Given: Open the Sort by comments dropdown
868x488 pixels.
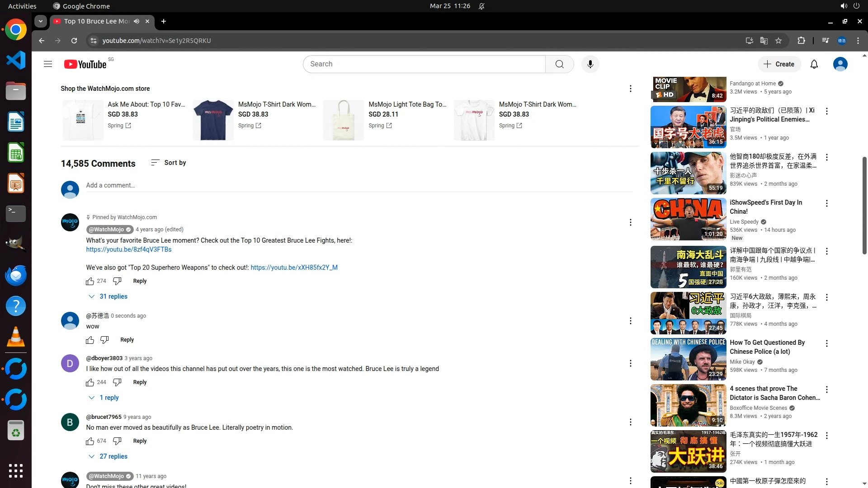Looking at the screenshot, I should pos(169,163).
